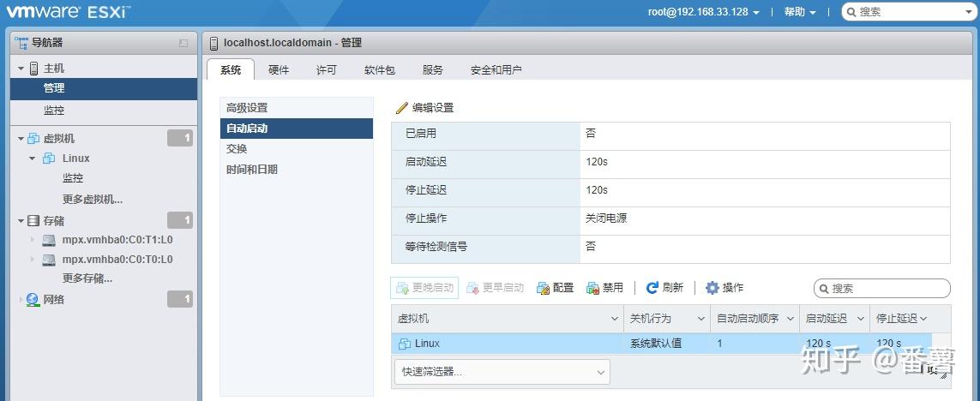Click the 网络 count badge in navigator
Viewport: 980px width, 401px height.
pos(180,299)
